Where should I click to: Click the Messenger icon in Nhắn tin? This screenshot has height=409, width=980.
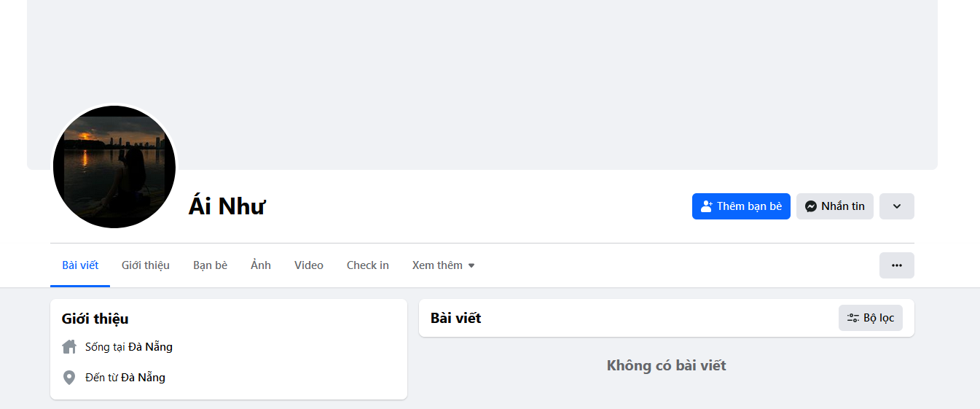point(810,206)
